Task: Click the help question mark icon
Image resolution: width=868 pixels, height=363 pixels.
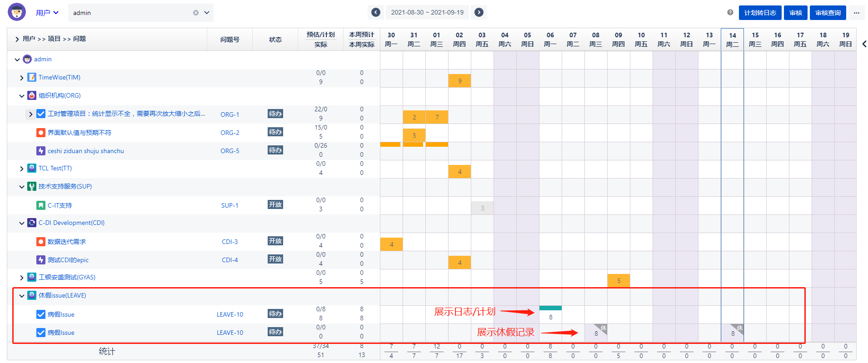Action: coord(730,12)
